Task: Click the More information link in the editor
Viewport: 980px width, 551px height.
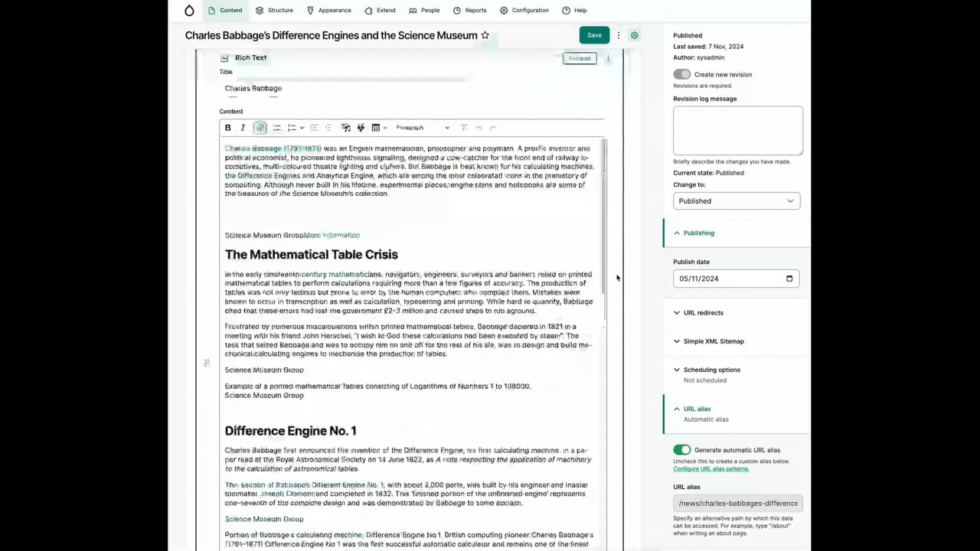Action: pyautogui.click(x=332, y=235)
